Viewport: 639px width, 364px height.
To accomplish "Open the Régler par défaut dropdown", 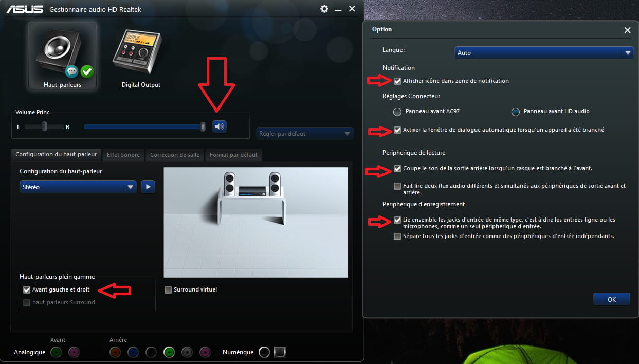I will 305,134.
